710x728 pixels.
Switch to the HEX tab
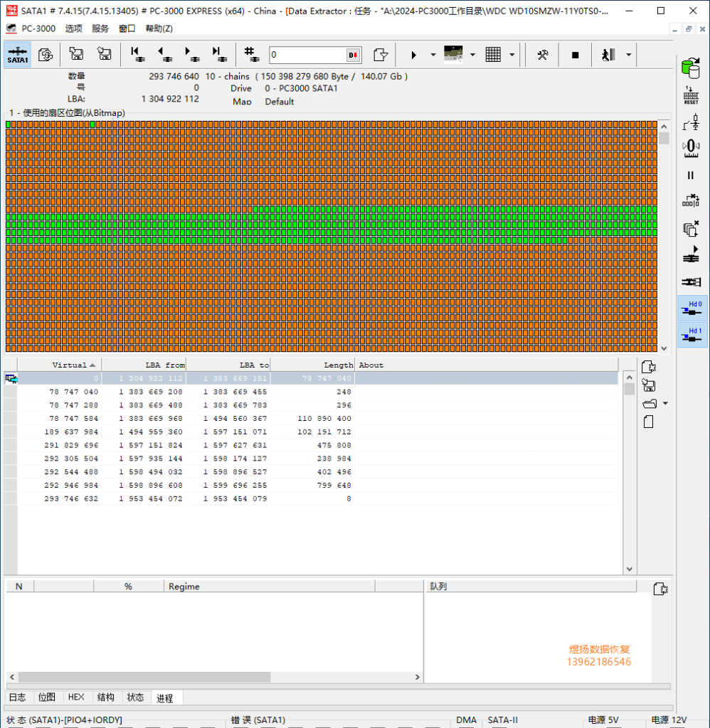[x=76, y=697]
